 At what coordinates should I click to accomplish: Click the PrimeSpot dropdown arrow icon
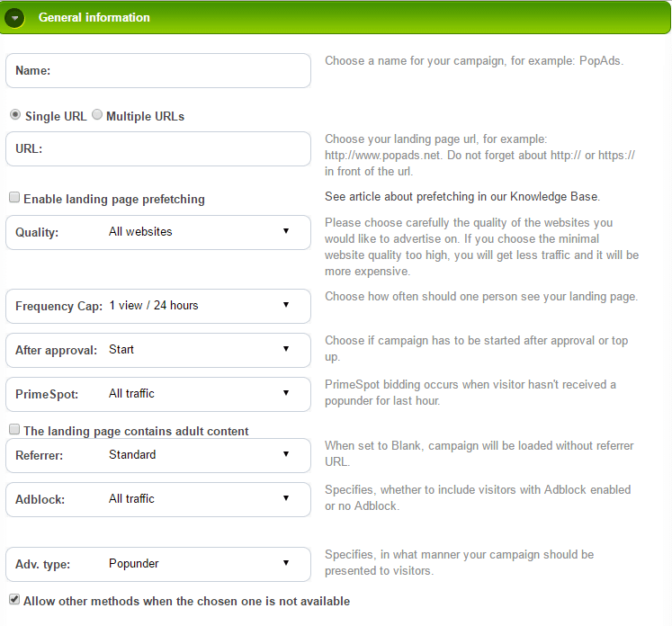click(286, 393)
